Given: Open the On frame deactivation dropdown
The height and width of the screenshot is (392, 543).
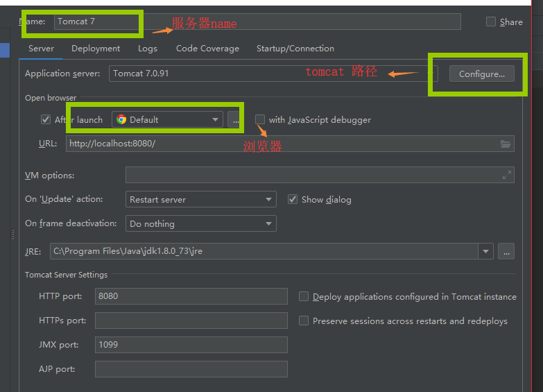Looking at the screenshot, I should click(x=201, y=223).
